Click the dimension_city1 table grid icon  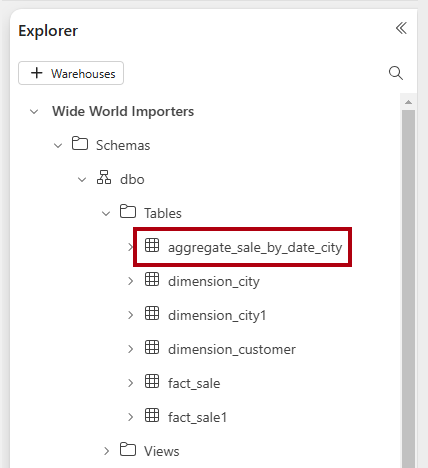click(x=152, y=313)
